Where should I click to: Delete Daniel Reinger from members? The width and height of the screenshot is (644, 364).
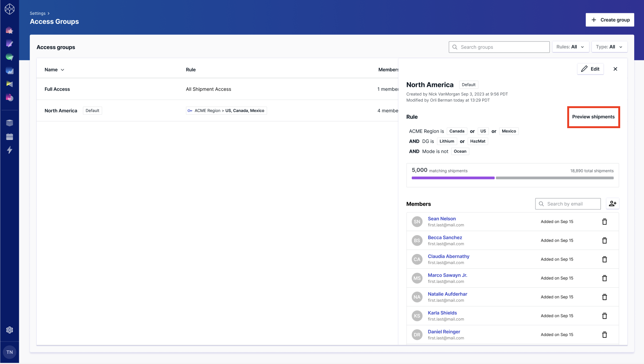(x=604, y=335)
